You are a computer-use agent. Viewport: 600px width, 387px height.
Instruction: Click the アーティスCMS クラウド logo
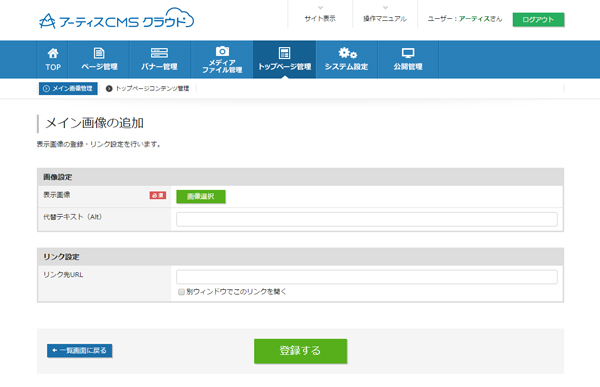pyautogui.click(x=116, y=19)
